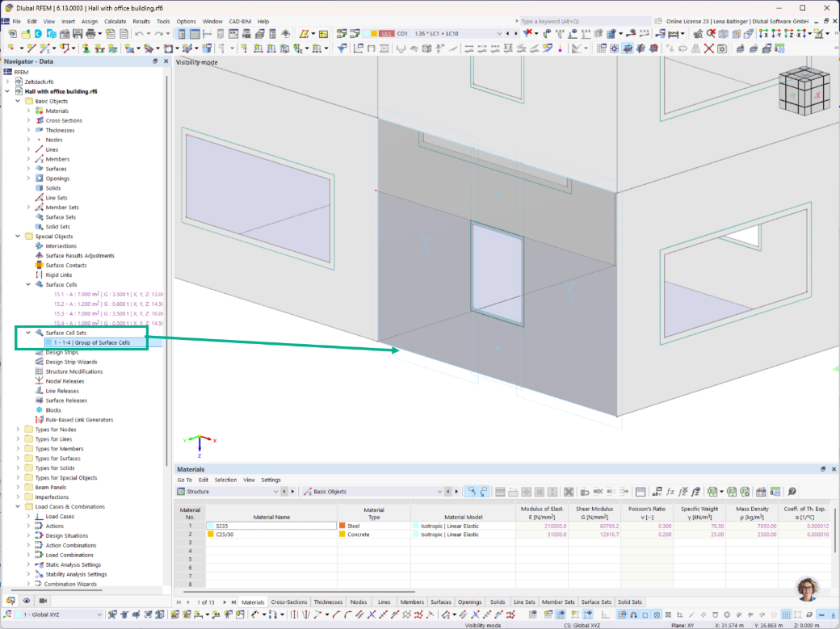Close the Navigator - Data panel
840x629 pixels.
(x=166, y=61)
